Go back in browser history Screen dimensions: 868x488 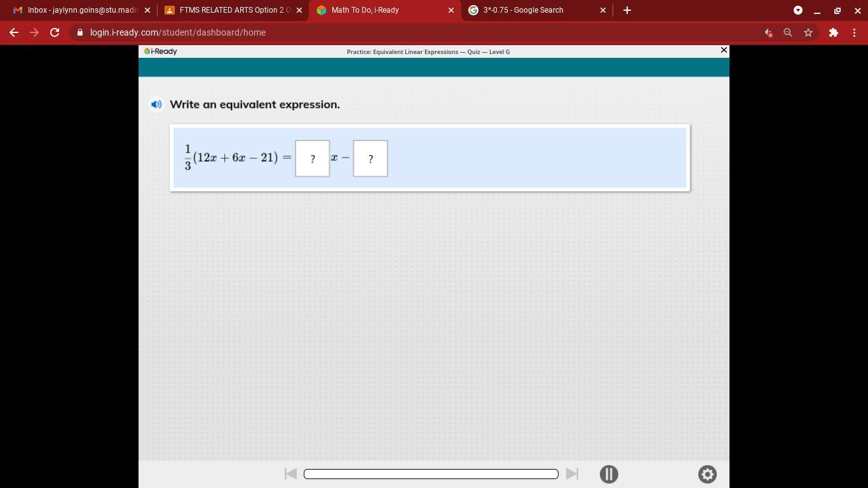point(14,32)
